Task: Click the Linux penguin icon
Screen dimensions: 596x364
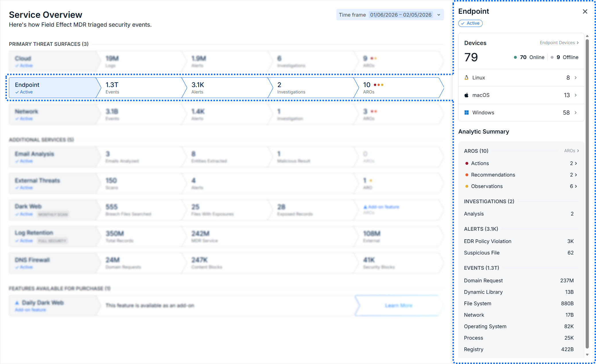Action: coord(466,78)
